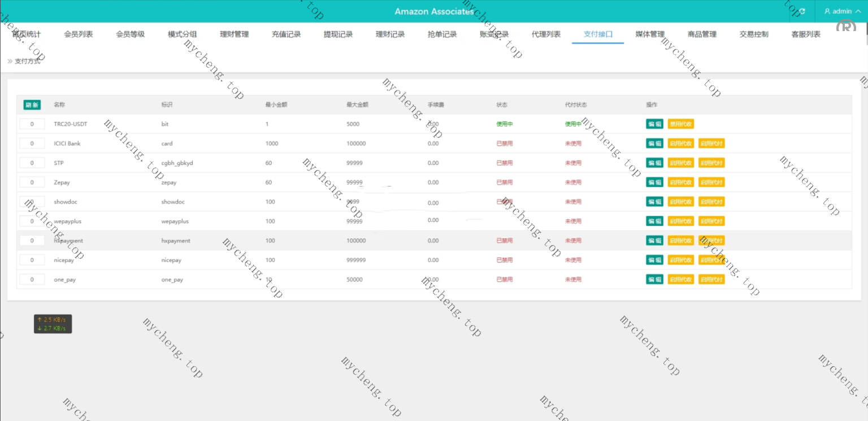Click the sort input for one_pay
This screenshot has height=421, width=868.
point(32,280)
